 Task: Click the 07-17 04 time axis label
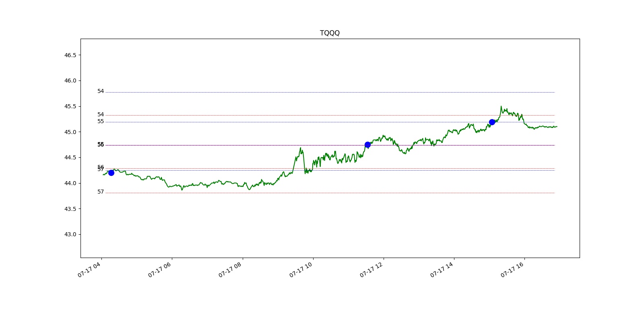tap(89, 270)
